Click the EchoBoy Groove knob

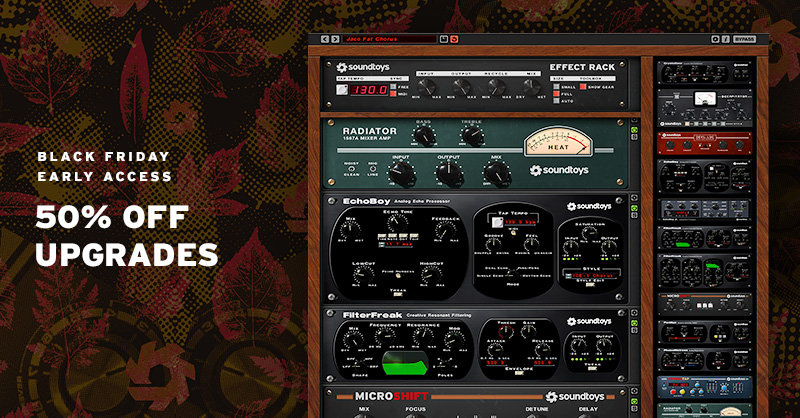click(x=493, y=244)
